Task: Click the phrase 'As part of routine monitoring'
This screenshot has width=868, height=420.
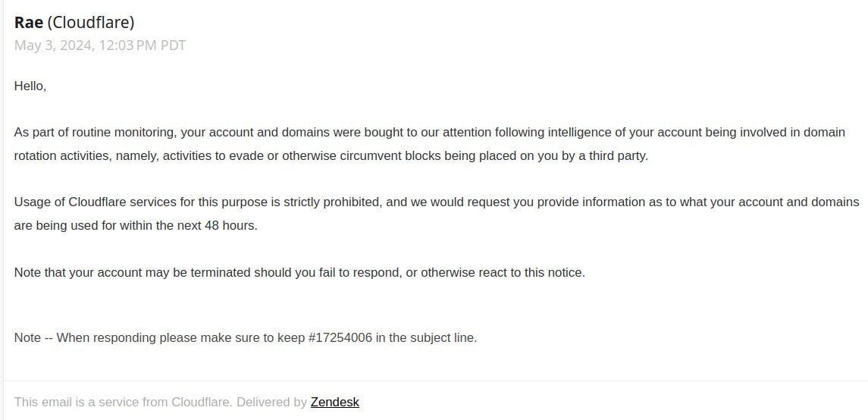Action: click(x=96, y=133)
